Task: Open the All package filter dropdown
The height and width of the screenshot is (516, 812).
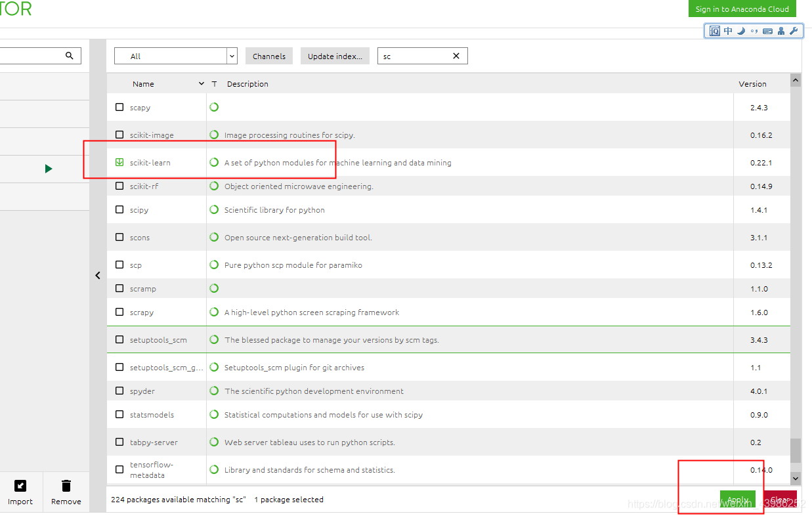Action: pos(175,56)
